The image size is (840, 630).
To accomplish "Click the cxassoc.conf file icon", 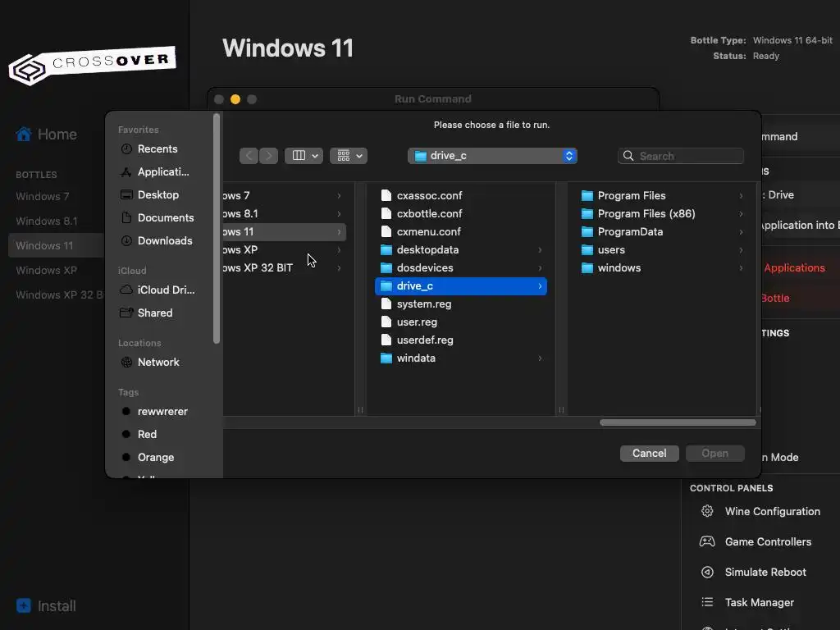I will (386, 195).
